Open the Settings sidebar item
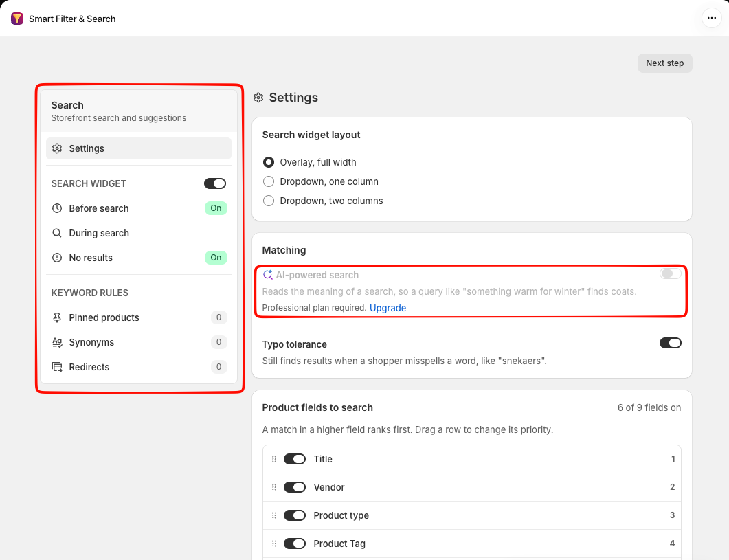 point(139,148)
